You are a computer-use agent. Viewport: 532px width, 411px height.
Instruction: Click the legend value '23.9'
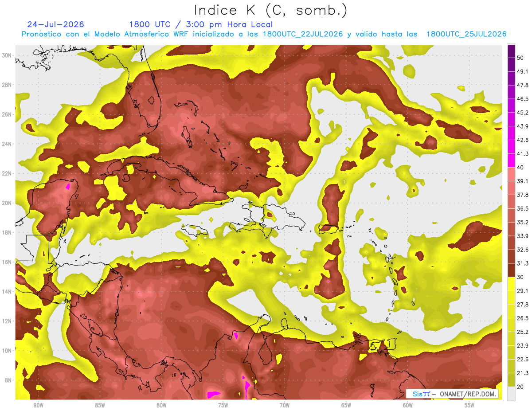(x=523, y=346)
